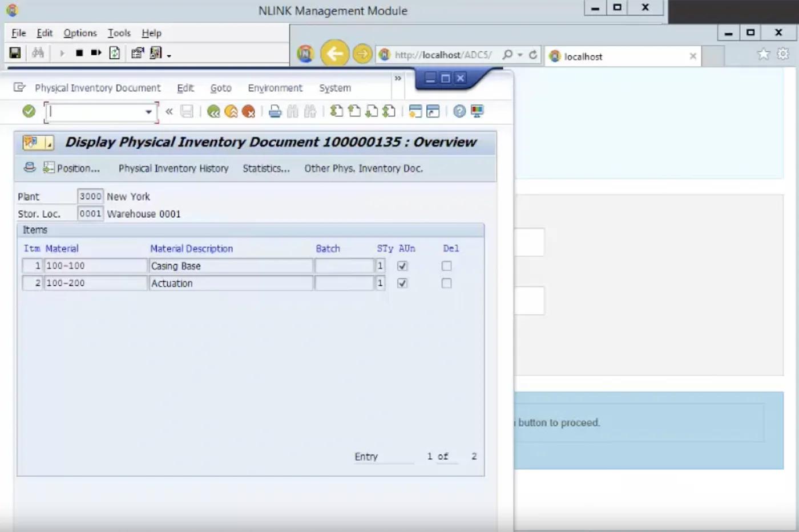Click the Casing Base description cell
The width and height of the screenshot is (799, 532).
[x=231, y=266]
